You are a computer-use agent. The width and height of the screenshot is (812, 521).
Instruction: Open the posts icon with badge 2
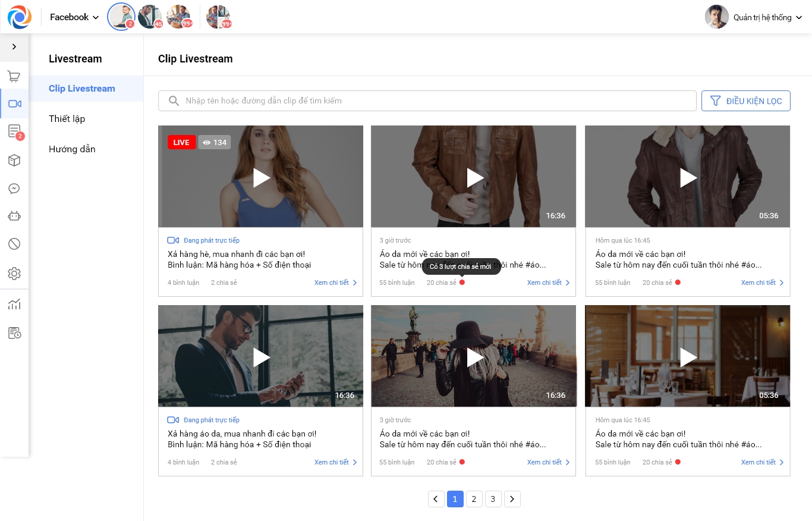[14, 131]
